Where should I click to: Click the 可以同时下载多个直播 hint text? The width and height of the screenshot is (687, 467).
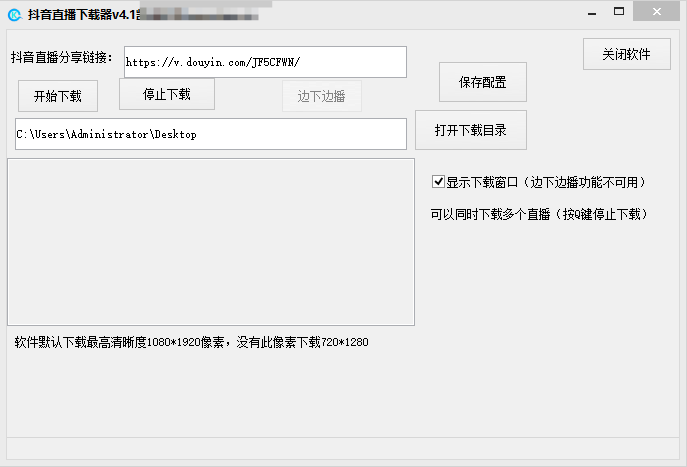click(539, 214)
